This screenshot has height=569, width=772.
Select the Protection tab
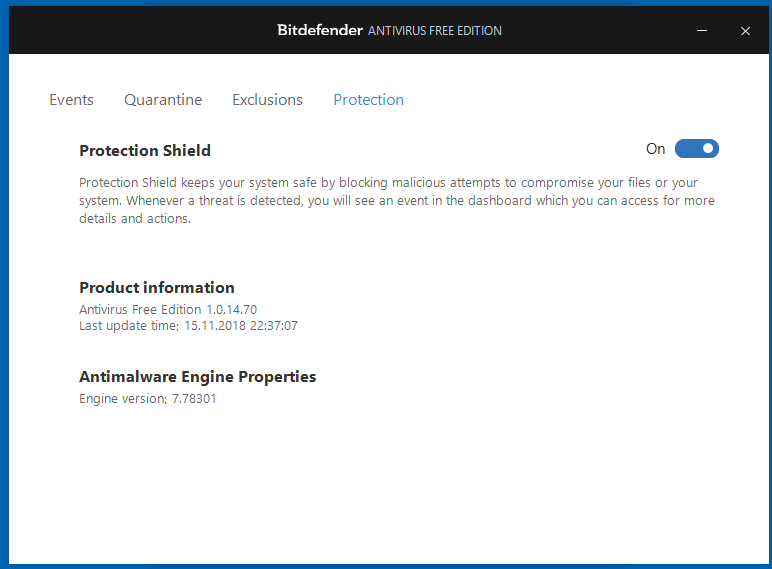point(368,100)
